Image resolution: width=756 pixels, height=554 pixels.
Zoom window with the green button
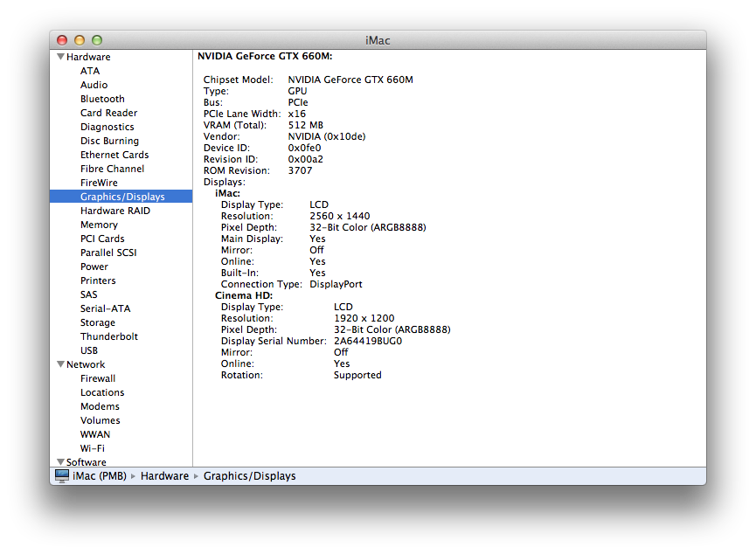pos(97,40)
